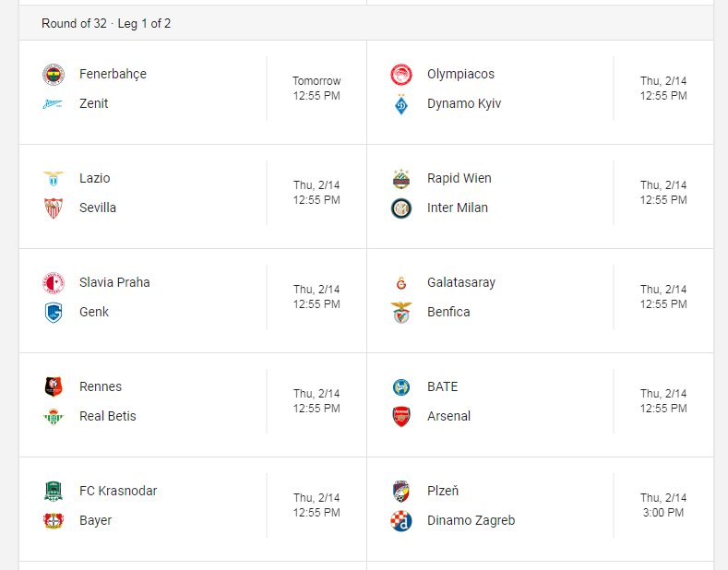The image size is (728, 570).
Task: Click the Dinamo Zagreb checkered badge
Action: [401, 521]
